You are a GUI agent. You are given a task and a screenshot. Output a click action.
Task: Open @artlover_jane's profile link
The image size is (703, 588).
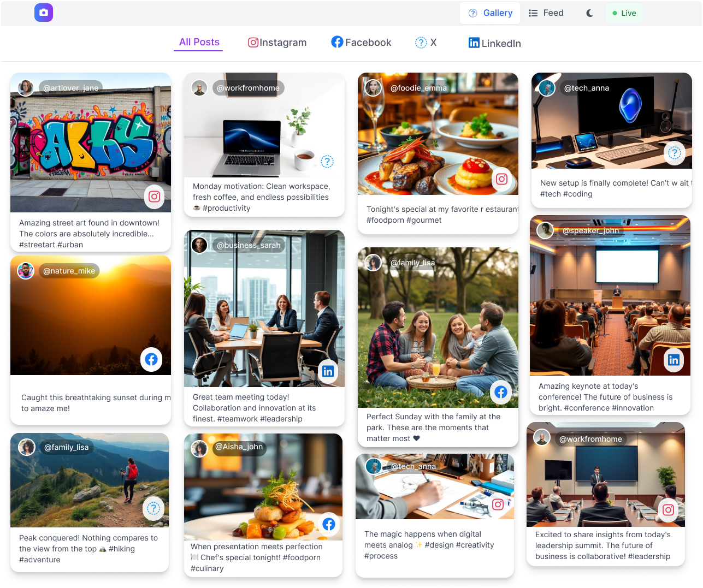pos(70,87)
